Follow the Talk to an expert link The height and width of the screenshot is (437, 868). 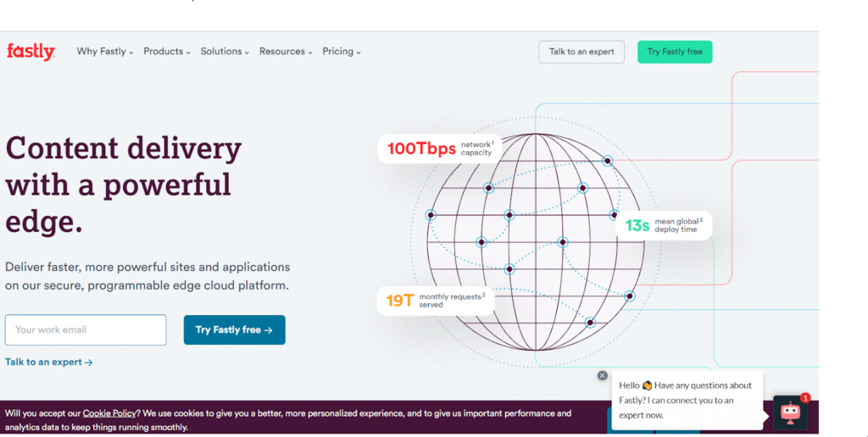coord(48,362)
